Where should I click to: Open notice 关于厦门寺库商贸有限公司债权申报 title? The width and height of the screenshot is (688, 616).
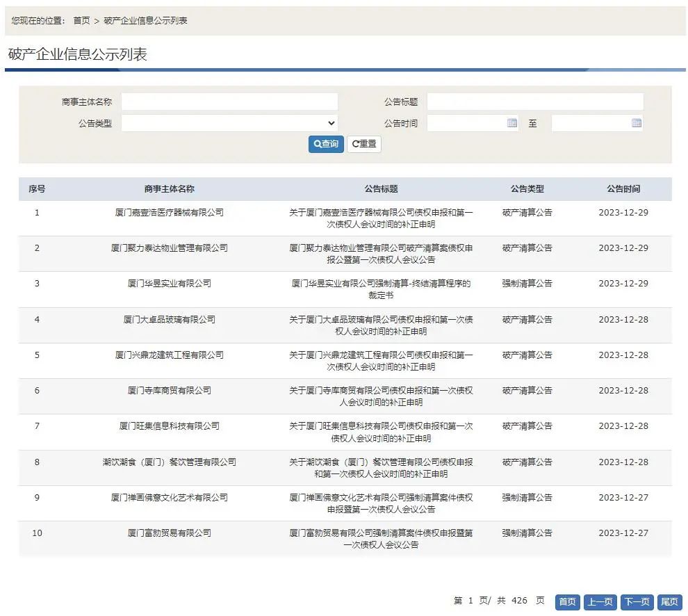point(381,396)
